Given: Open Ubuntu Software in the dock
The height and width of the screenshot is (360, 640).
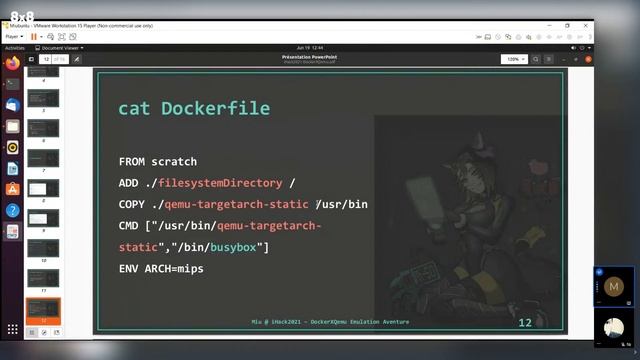Looking at the screenshot, I should (13, 189).
